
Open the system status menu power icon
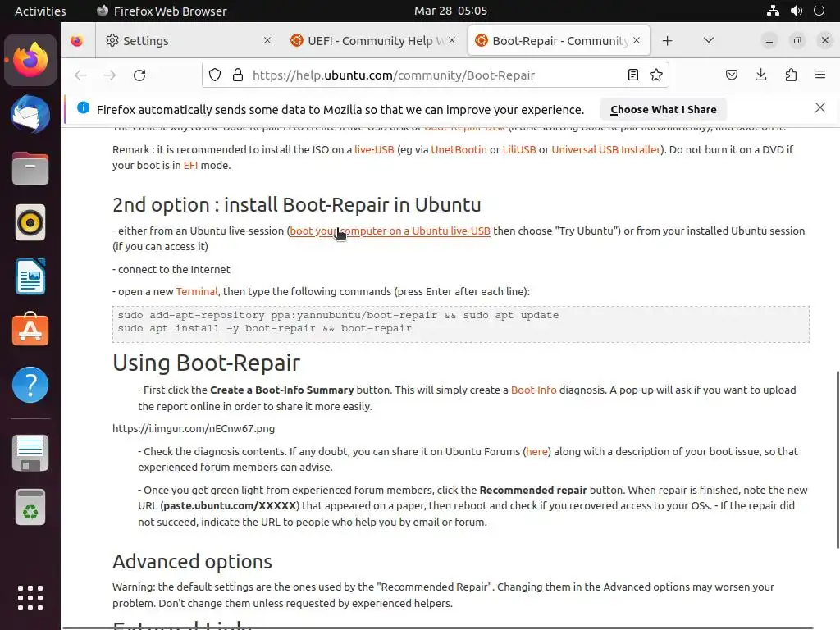point(819,11)
